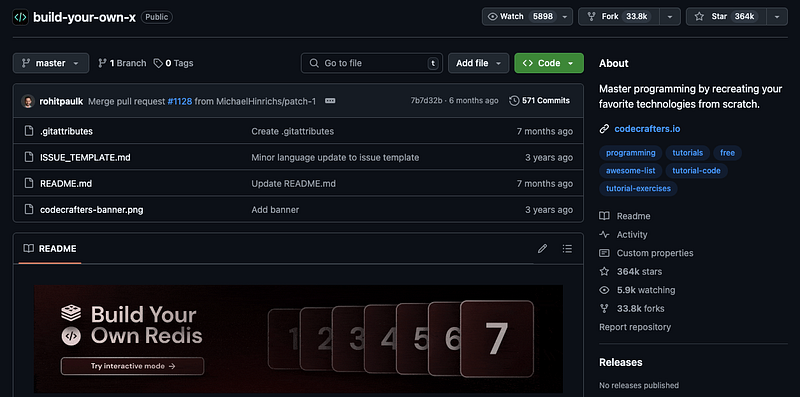Click the file icon beside .gitattributes
Screen dimensions: 800x397
click(29, 131)
